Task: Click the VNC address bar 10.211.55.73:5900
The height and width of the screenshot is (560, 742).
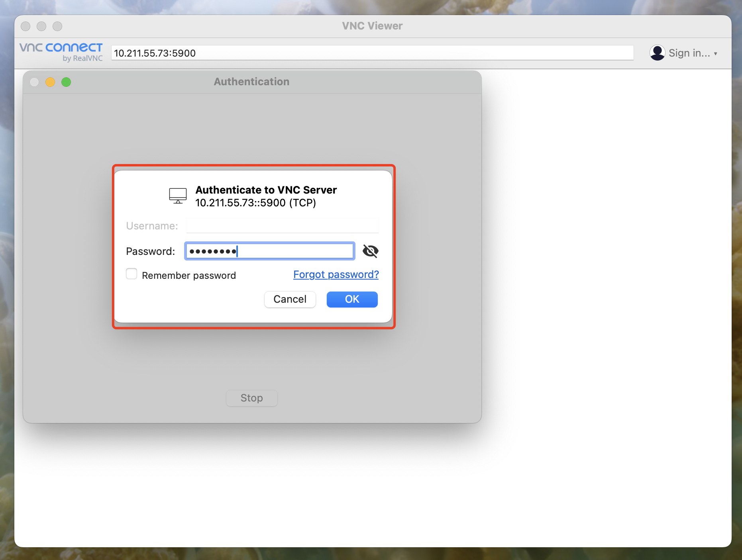Action: click(372, 53)
